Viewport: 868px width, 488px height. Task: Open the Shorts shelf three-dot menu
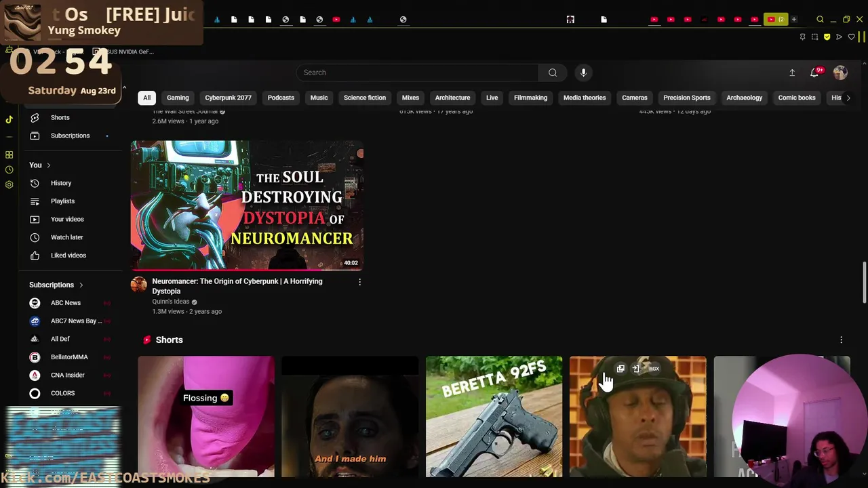tap(841, 340)
